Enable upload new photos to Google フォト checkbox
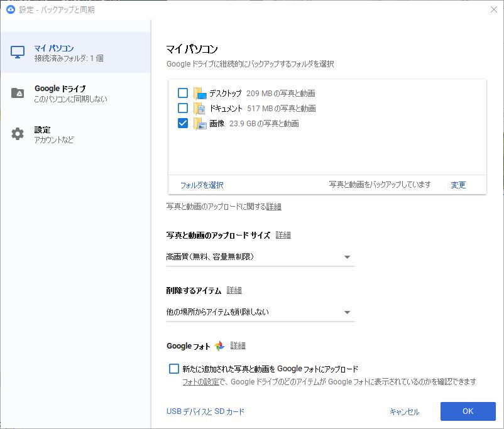The height and width of the screenshot is (429, 504). 174,369
